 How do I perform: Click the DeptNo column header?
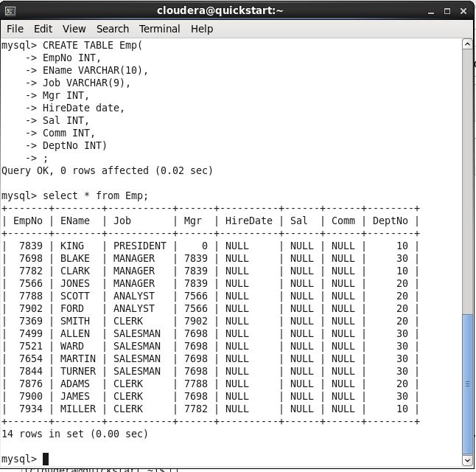pyautogui.click(x=390, y=221)
